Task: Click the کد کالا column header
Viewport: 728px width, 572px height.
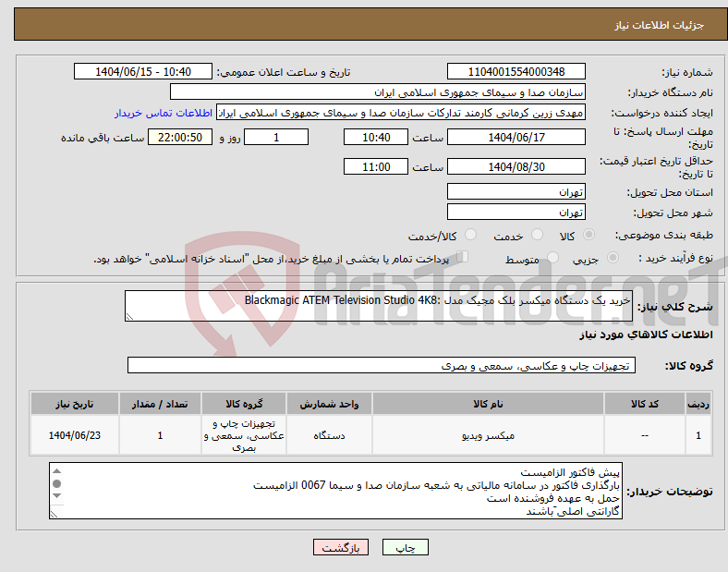Action: coord(645,404)
